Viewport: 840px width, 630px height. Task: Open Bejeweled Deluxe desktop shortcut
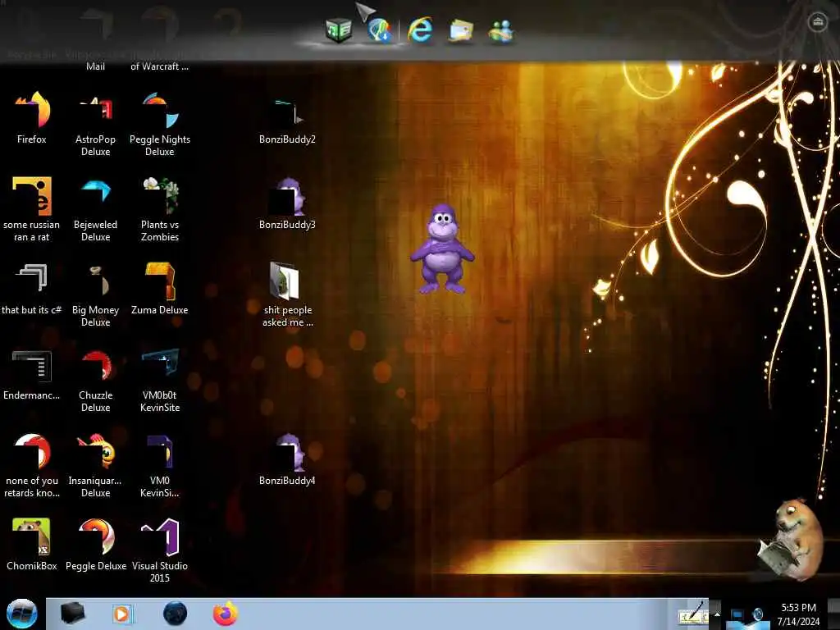[x=95, y=209]
